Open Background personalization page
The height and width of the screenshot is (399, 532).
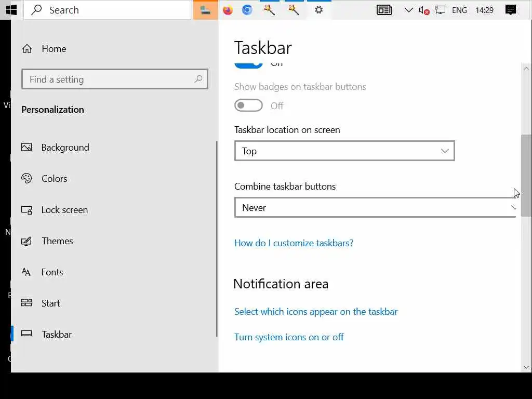tap(65, 147)
